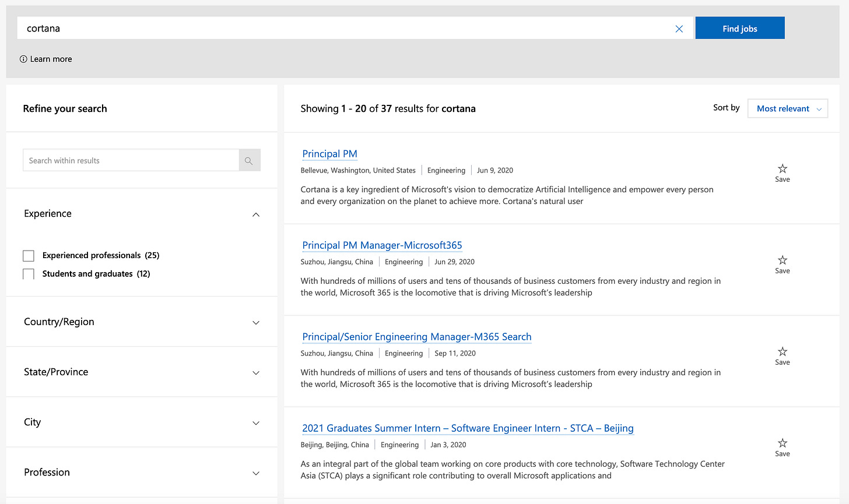This screenshot has height=504, width=849.
Task: Click the 'Beijing, Beijing, China' location text
Action: (335, 445)
